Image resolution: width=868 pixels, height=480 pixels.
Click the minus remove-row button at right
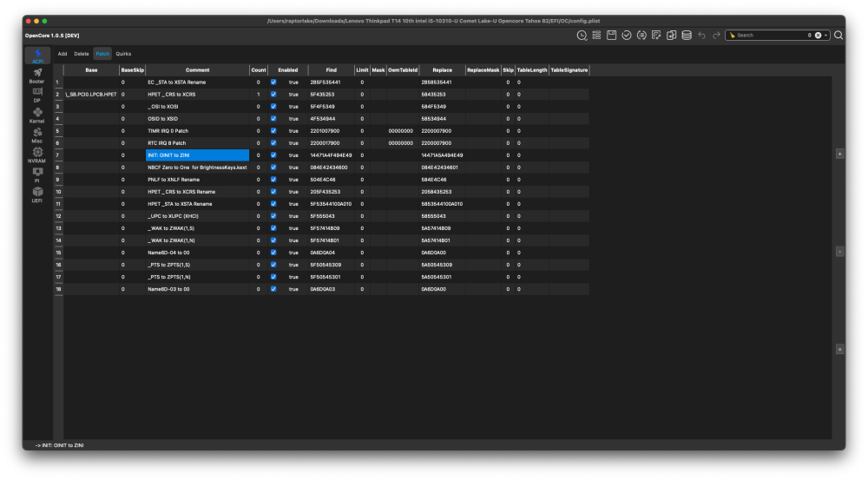tap(839, 252)
